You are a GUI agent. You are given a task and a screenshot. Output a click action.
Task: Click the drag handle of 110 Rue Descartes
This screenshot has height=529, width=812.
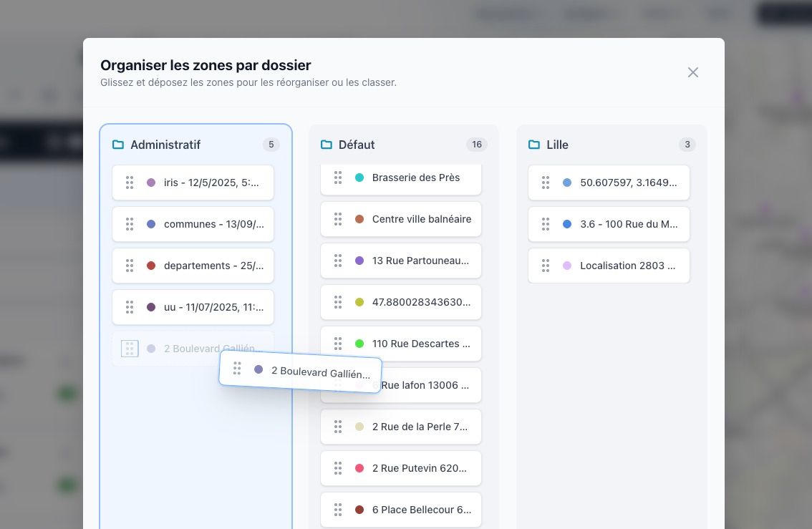coord(338,344)
